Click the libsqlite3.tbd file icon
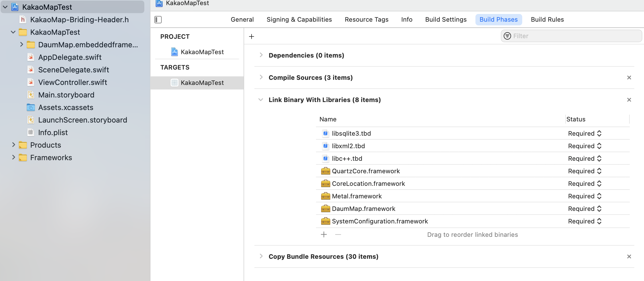This screenshot has height=281, width=644. point(325,133)
